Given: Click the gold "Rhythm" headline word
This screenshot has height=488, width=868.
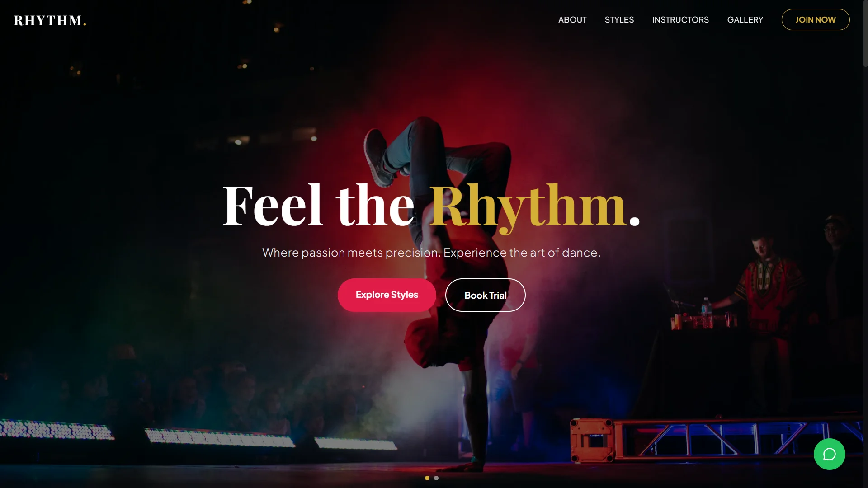Looking at the screenshot, I should pyautogui.click(x=528, y=206).
